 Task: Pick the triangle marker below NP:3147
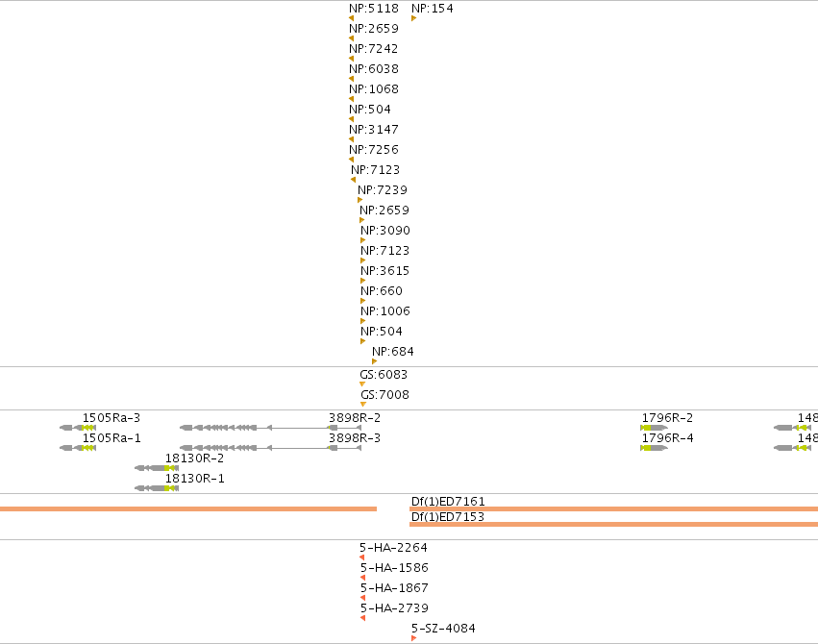[351, 139]
